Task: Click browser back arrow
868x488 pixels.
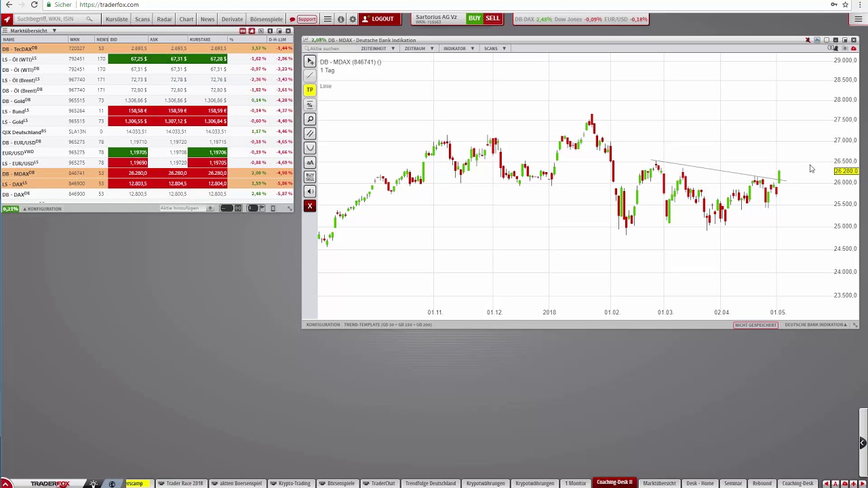Action: pyautogui.click(x=9, y=5)
